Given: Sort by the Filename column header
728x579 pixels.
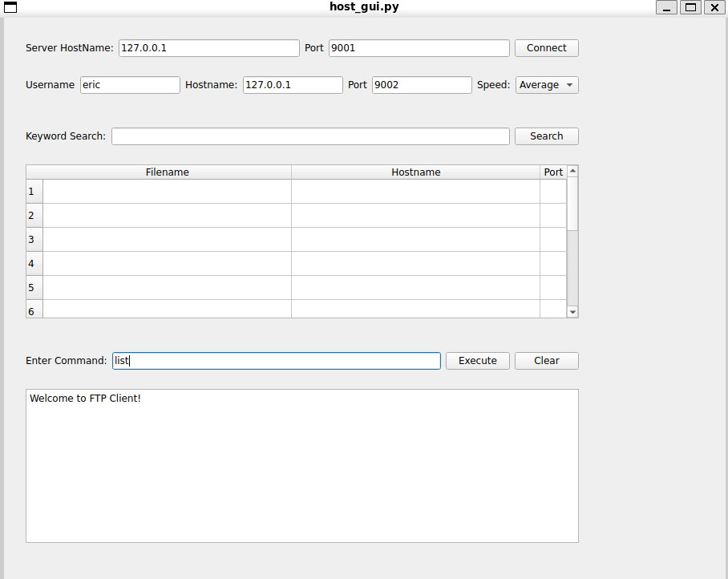Looking at the screenshot, I should pyautogui.click(x=167, y=172).
